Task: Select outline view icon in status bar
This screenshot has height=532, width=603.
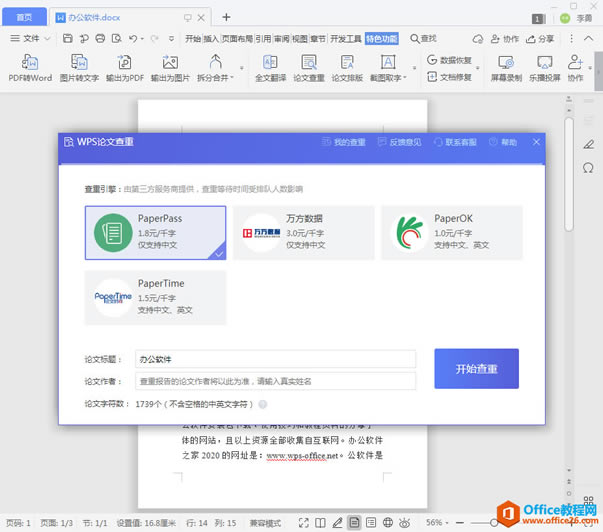Action: [371, 522]
